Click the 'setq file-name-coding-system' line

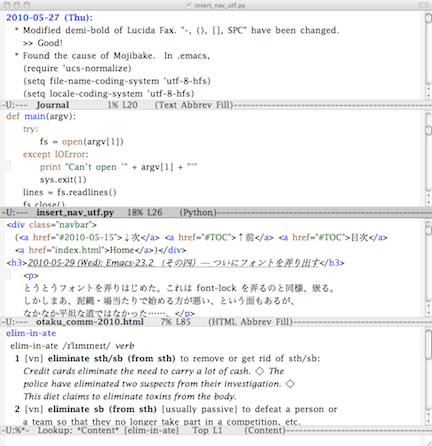(x=117, y=81)
